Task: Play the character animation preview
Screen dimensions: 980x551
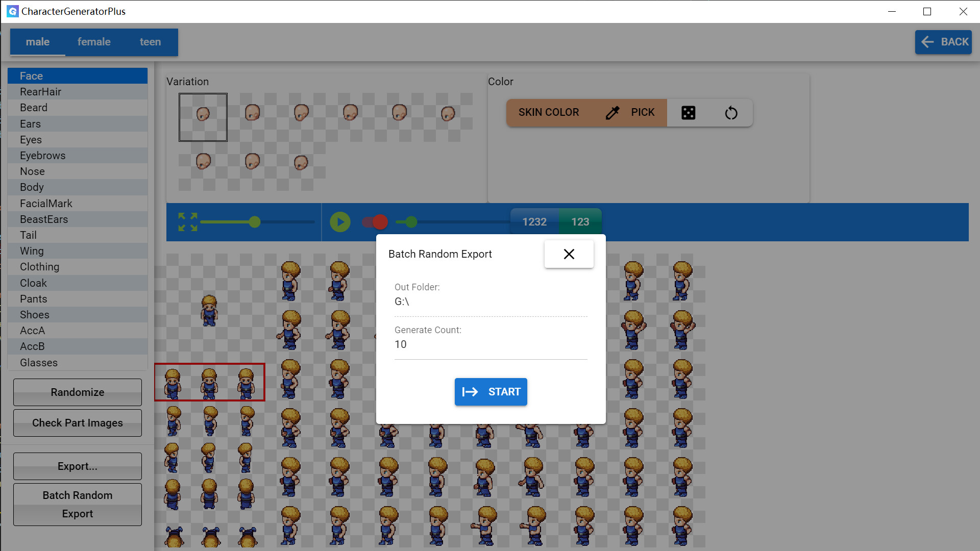Action: [x=340, y=222]
